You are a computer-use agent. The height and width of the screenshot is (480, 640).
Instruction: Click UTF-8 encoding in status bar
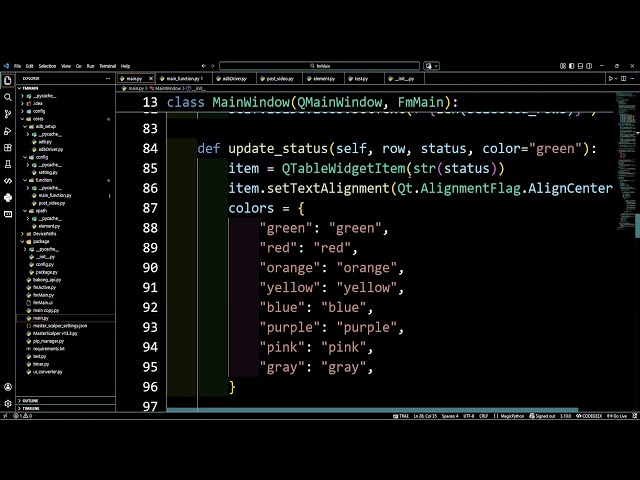(x=469, y=416)
